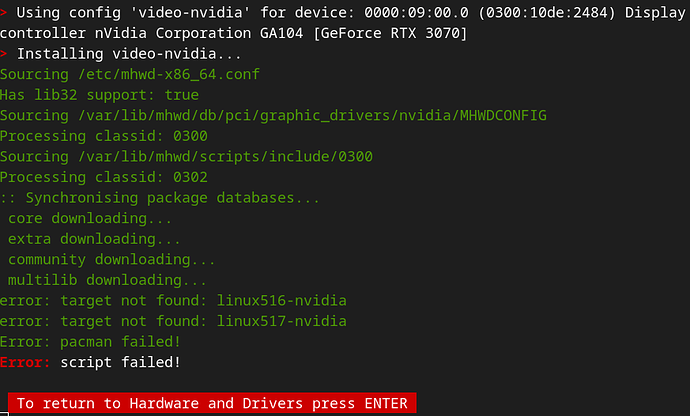
Task: Click the red arrow before 'Installing video-nvidia'
Action: (x=4, y=54)
